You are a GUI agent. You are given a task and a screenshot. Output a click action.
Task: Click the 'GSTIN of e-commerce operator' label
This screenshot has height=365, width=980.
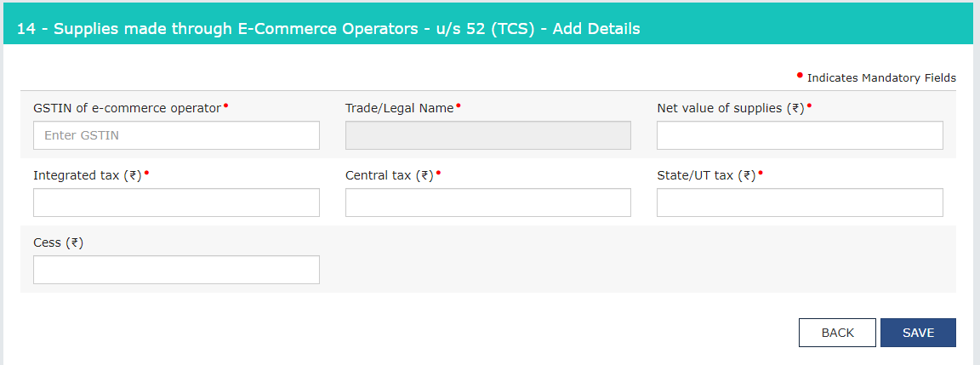tap(127, 108)
